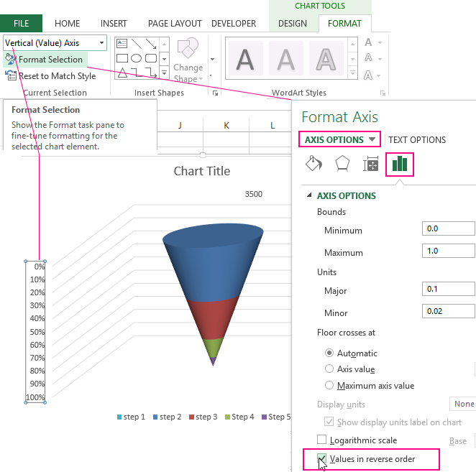Expand the AXIS OPTIONS dropdown arrow
This screenshot has height=472, width=476.
coord(372,139)
